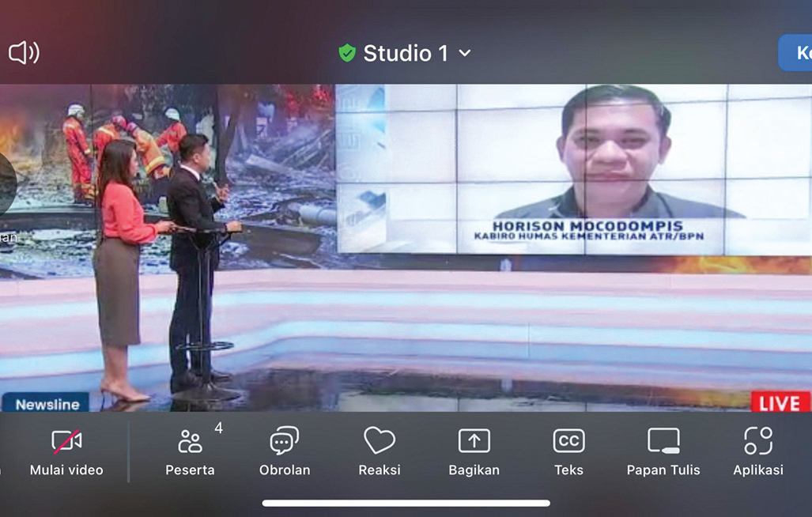This screenshot has width=812, height=517.
Task: Open the Peserta participants list
Action: click(x=190, y=452)
